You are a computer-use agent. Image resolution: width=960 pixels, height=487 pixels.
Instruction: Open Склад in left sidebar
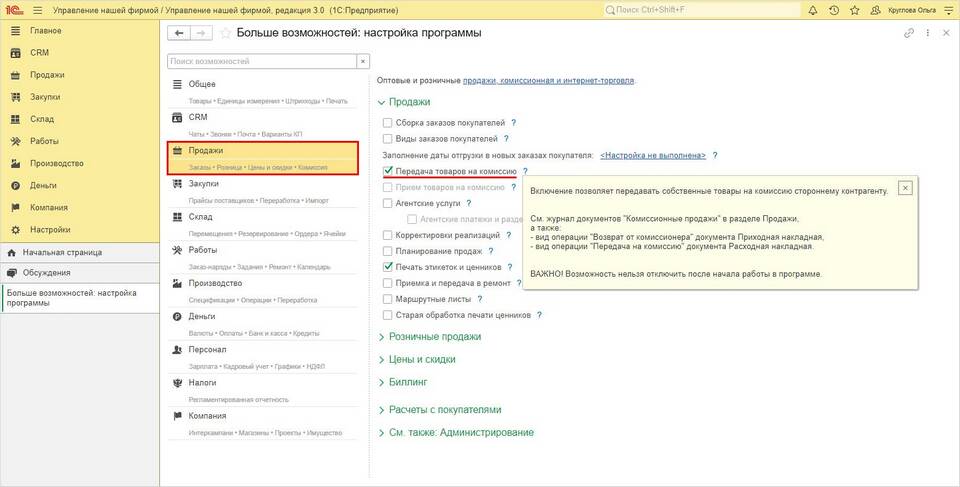[x=80, y=119]
